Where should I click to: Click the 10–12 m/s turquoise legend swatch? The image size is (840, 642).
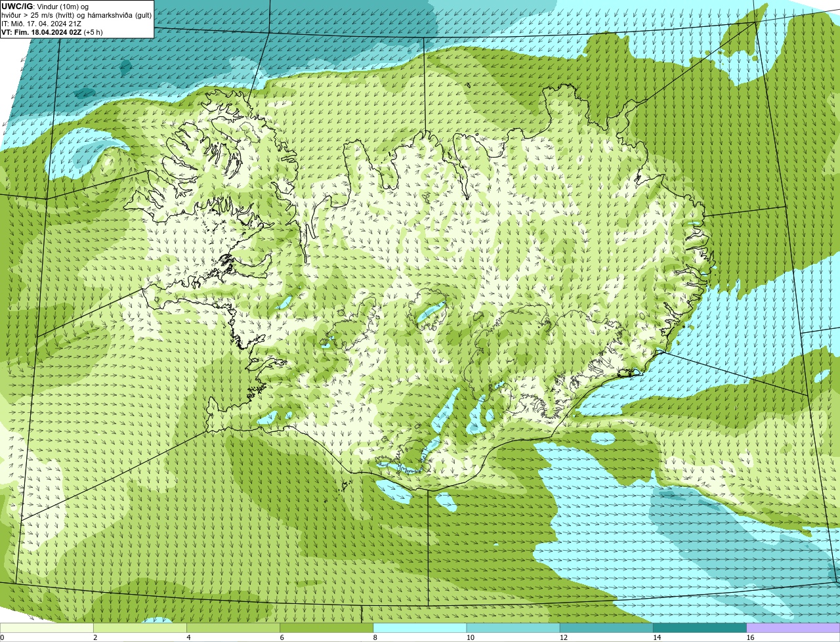(513, 628)
